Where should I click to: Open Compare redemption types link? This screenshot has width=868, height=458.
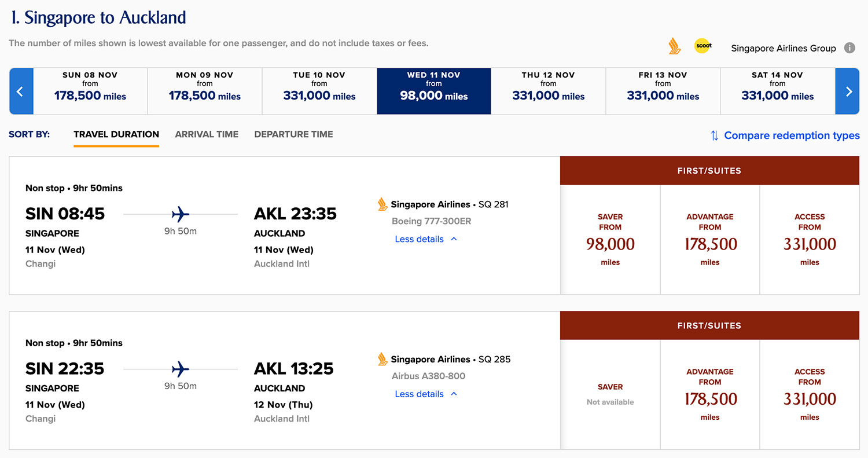pyautogui.click(x=792, y=135)
